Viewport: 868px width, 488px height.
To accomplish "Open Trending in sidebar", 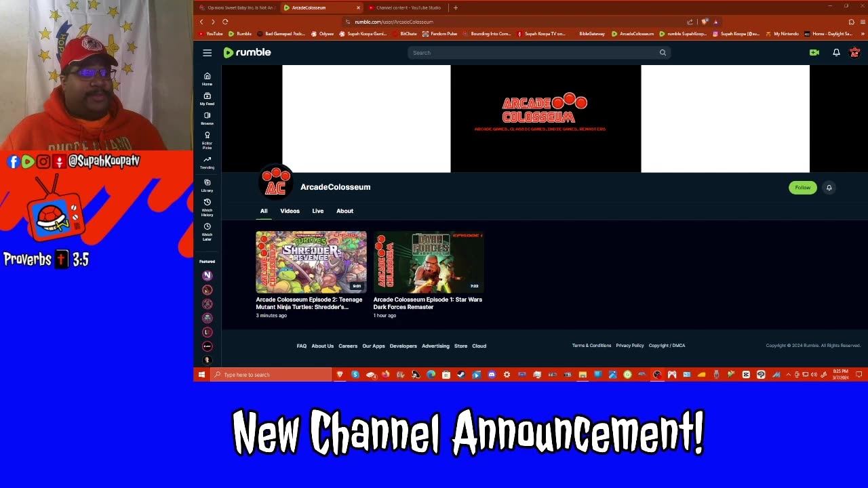I will (x=207, y=163).
